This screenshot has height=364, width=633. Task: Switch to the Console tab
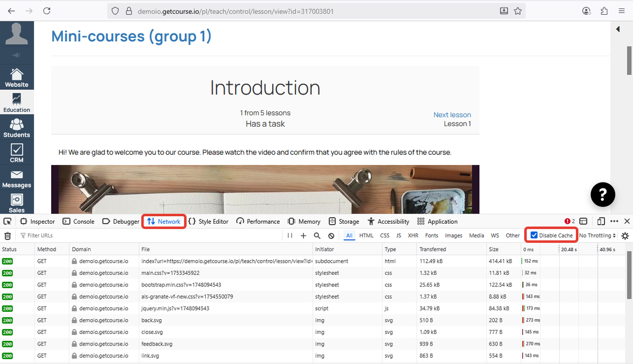click(79, 222)
